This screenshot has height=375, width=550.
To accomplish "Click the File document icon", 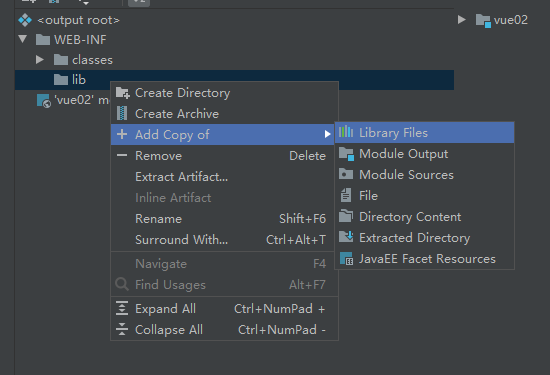I will tap(346, 195).
